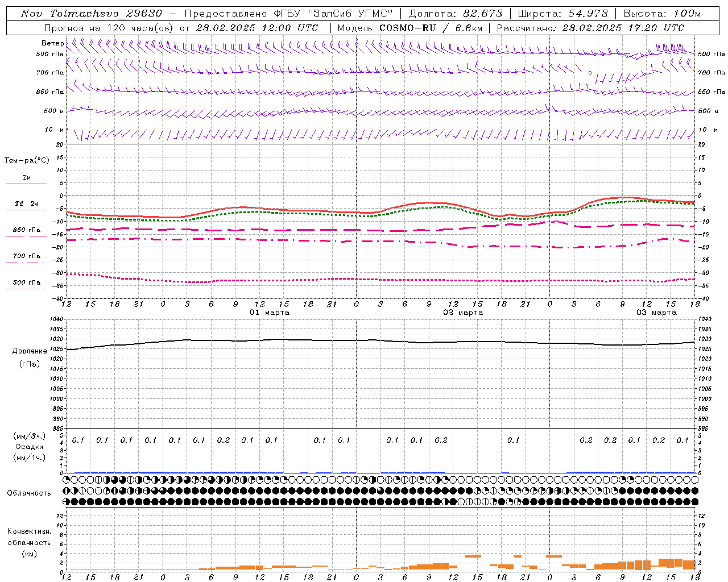Click the Ветер panel label
Image resolution: width=728 pixels, height=582 pixels.
(x=52, y=43)
